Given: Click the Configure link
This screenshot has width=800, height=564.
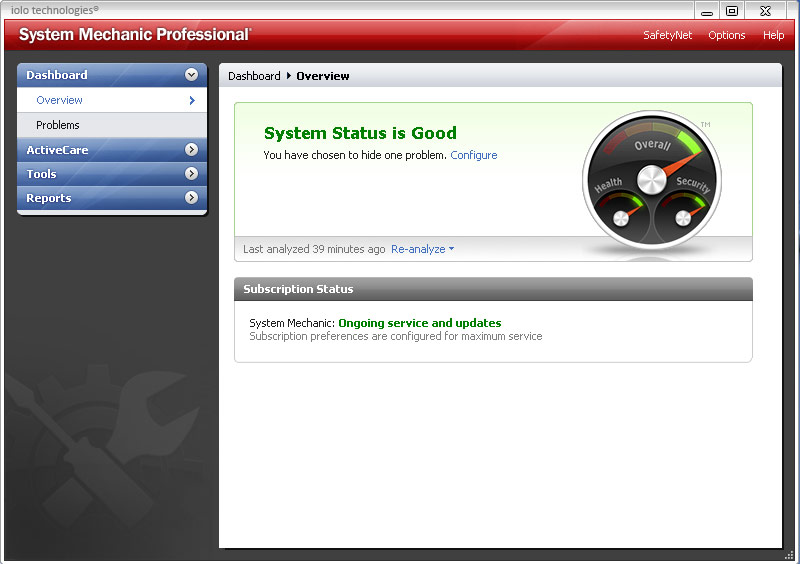Looking at the screenshot, I should [x=473, y=155].
